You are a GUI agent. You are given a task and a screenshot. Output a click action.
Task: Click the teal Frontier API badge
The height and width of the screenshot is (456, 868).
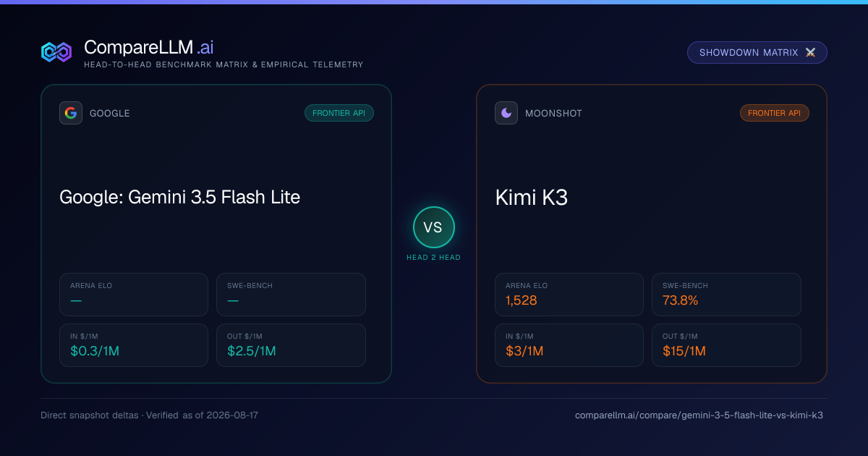339,113
